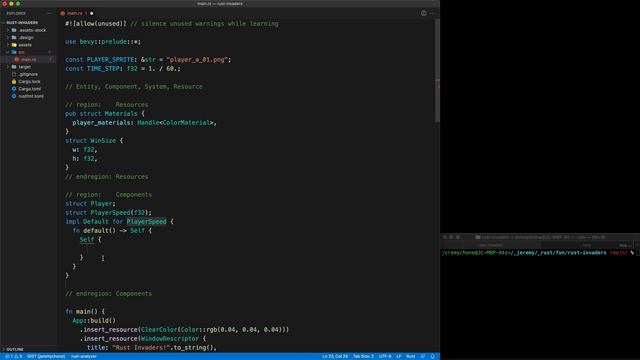Viewport: 640px width, 360px height.
Task: Open the Cargo.lock file
Action: (x=29, y=82)
